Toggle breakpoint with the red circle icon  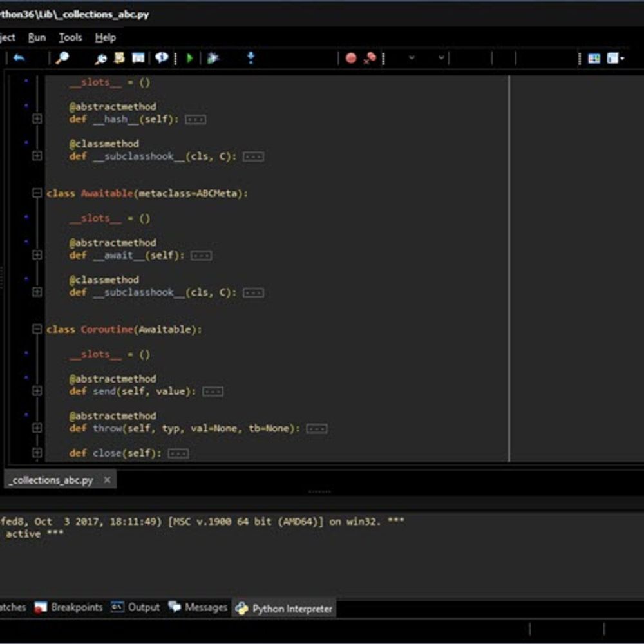[351, 59]
